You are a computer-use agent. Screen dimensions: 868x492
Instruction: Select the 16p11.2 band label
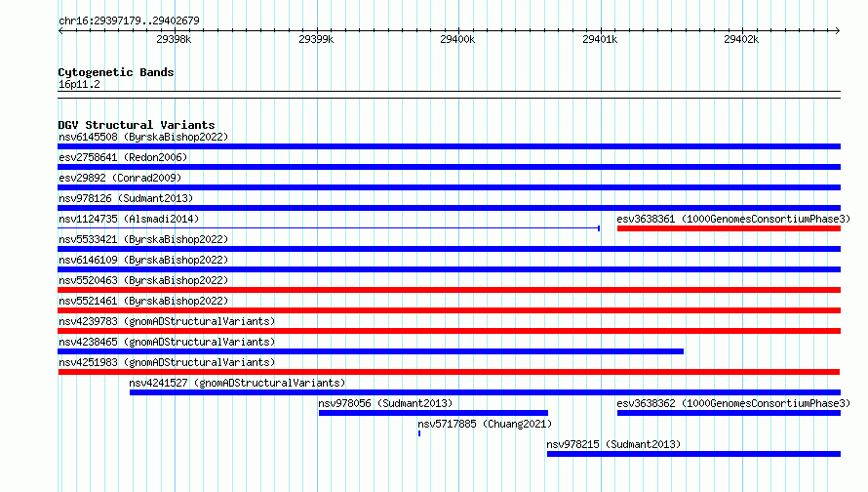tap(79, 84)
